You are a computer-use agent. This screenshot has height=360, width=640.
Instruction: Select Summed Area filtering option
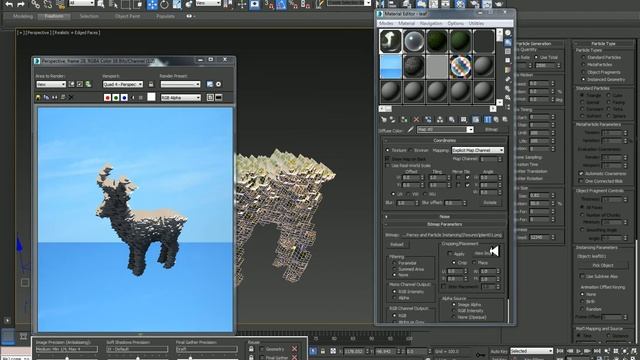point(395,269)
